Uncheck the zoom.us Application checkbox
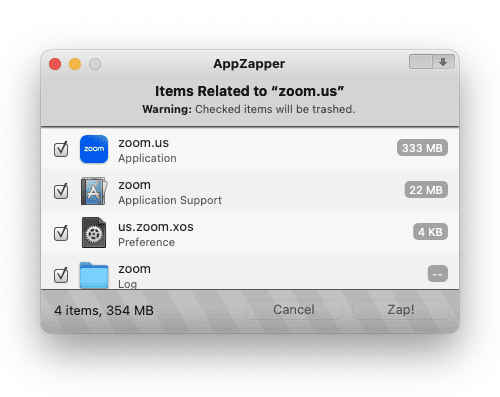The width and height of the screenshot is (500, 397). 61,149
